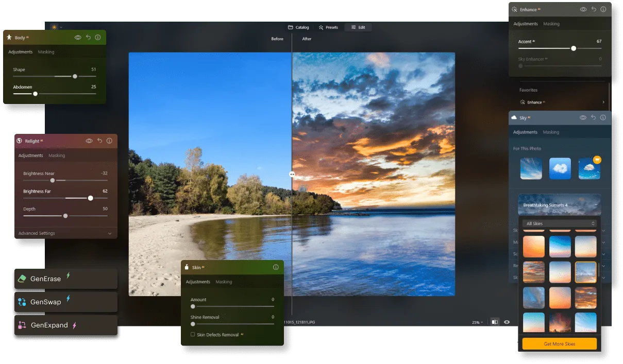The image size is (623, 364).
Task: Select the white cloud sky thumbnail
Action: (560, 169)
